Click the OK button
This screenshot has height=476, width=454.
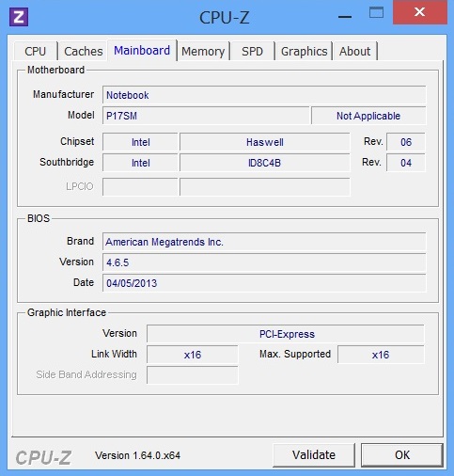click(x=402, y=455)
